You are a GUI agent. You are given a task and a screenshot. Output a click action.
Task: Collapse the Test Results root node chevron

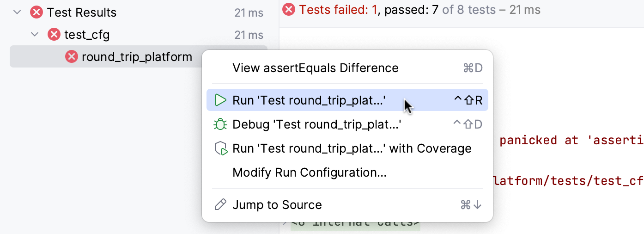pyautogui.click(x=18, y=12)
